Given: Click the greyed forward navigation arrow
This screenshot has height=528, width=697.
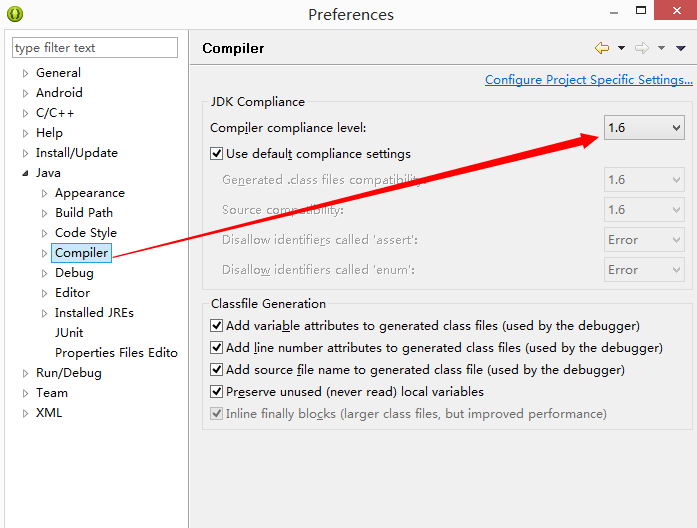Looking at the screenshot, I should tap(641, 48).
